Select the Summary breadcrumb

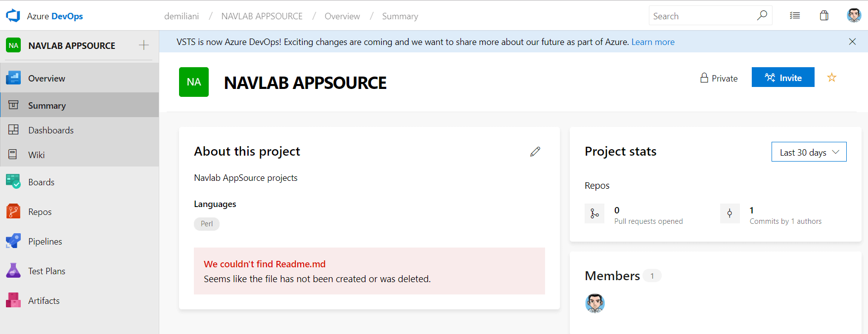(x=400, y=16)
